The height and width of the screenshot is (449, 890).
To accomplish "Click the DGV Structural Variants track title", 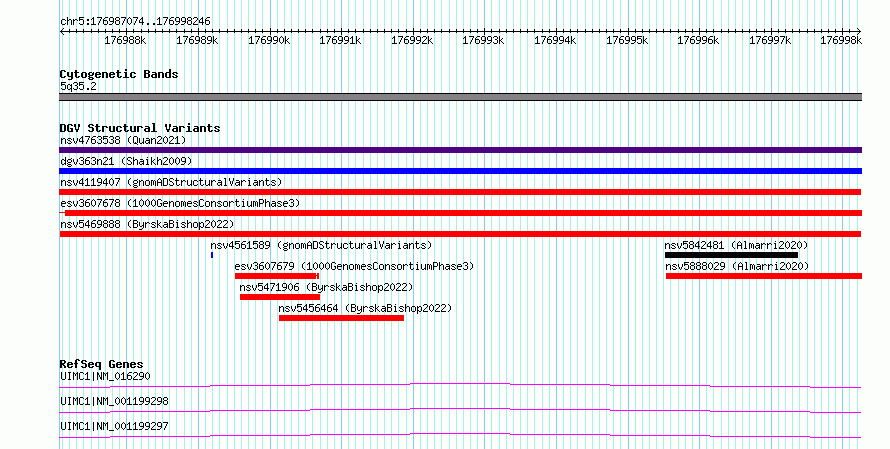I will [x=140, y=128].
